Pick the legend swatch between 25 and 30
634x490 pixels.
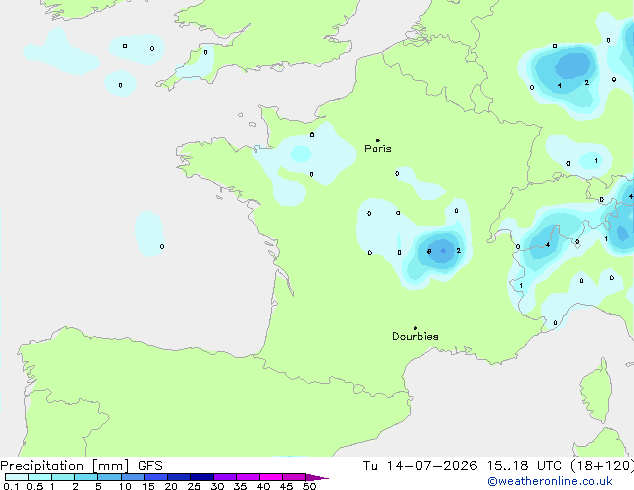pos(202,477)
